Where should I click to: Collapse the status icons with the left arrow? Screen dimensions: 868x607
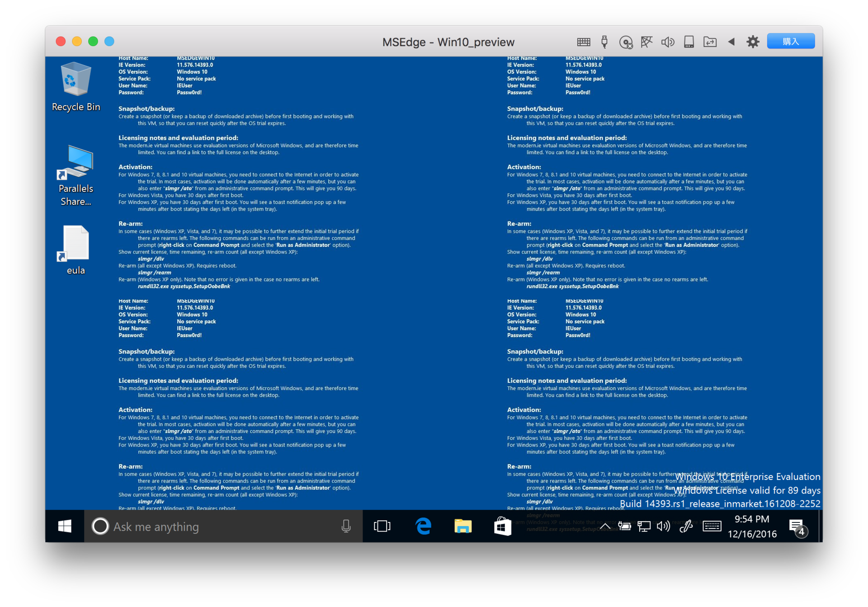coord(731,42)
